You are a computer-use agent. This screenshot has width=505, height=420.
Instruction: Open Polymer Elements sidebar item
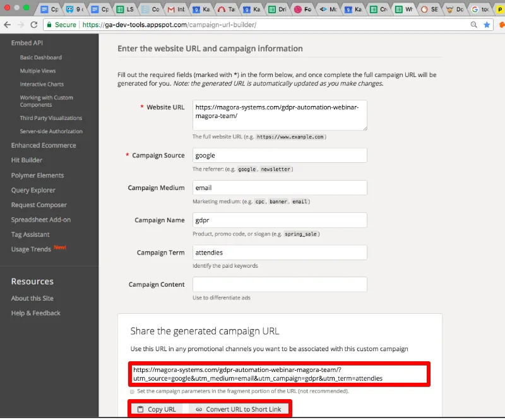click(x=37, y=176)
